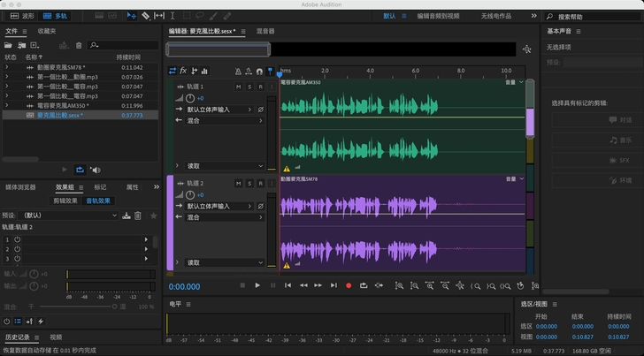The image size is (644, 356).
Task: Click the fx effects icon in the editor
Action: click(183, 71)
